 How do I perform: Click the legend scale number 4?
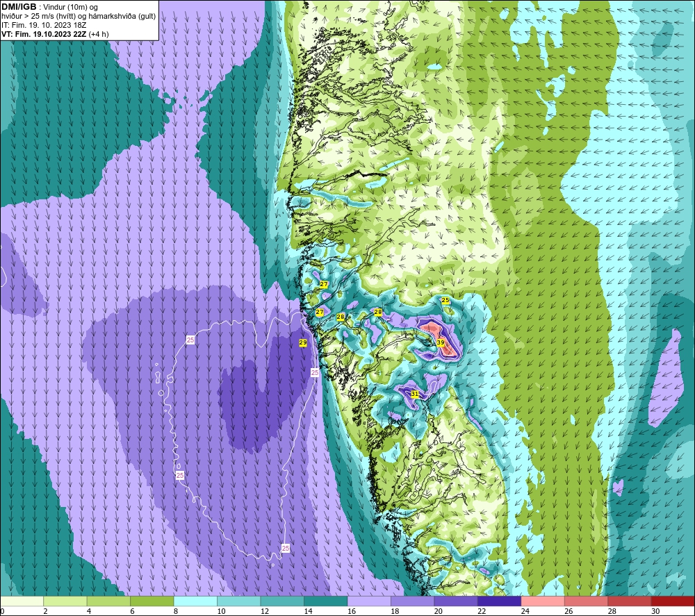coord(89,611)
